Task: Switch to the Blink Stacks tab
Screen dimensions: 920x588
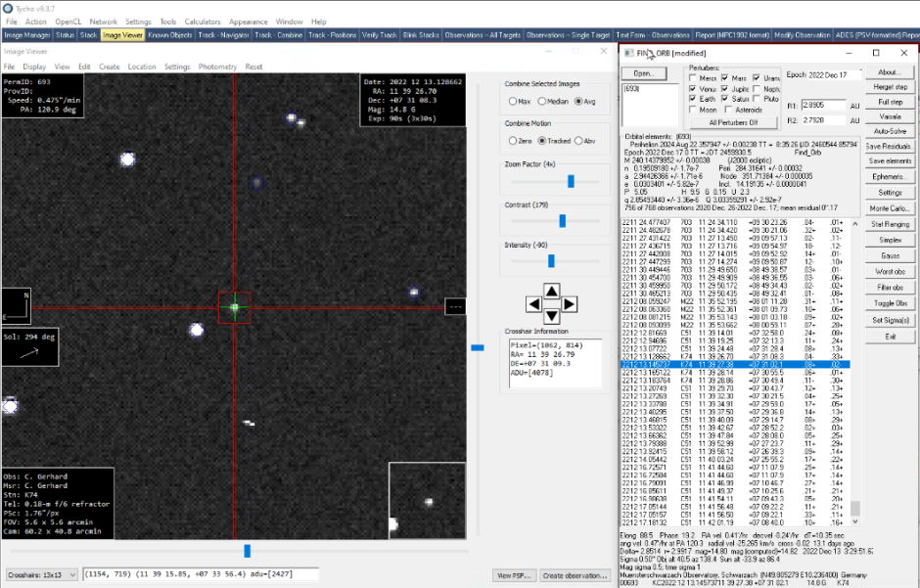Action: pyautogui.click(x=421, y=35)
